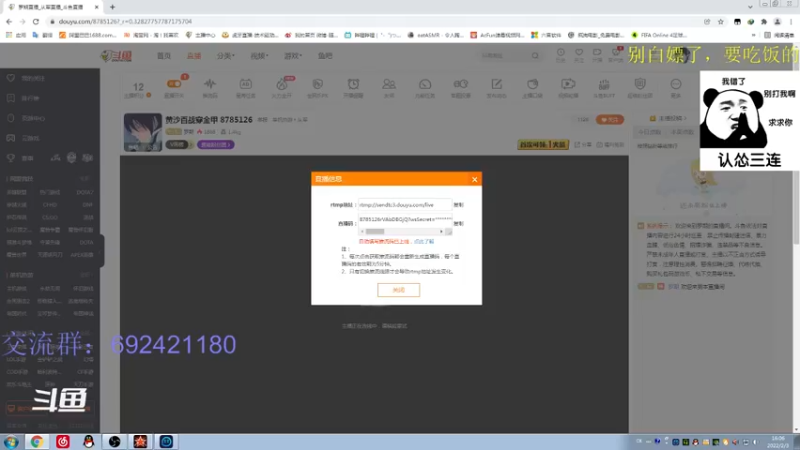Screen dimensions: 800x450
Task: Open cloud gaming controller item in sidebar
Action: [23, 138]
